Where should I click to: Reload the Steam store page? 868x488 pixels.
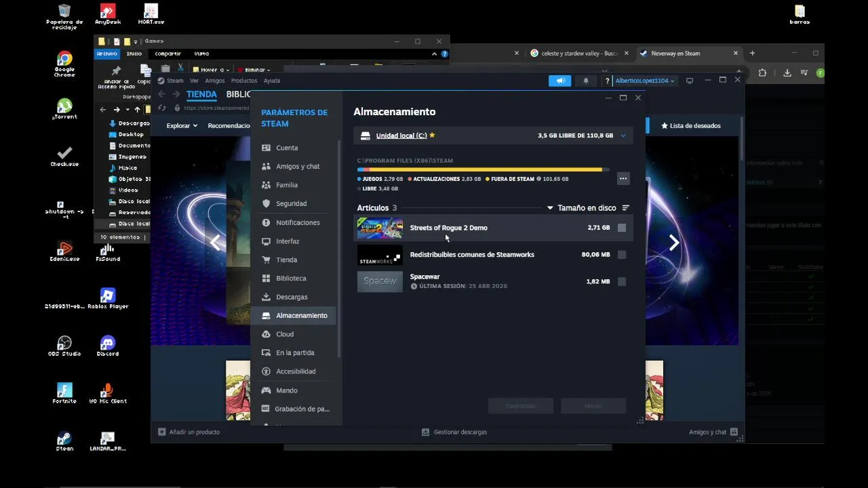(x=161, y=108)
